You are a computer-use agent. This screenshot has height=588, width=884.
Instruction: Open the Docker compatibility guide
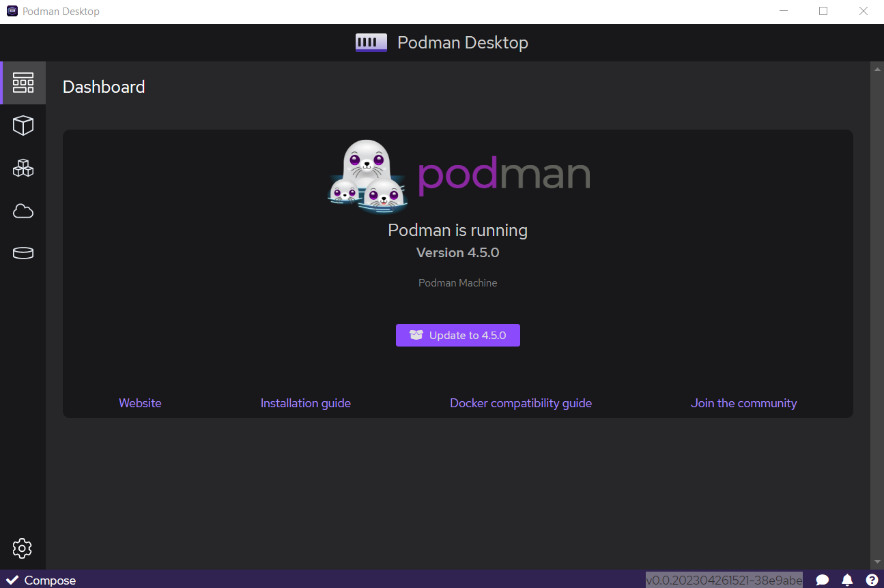coord(520,403)
